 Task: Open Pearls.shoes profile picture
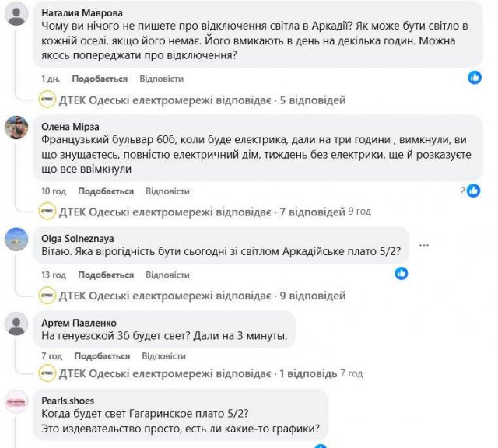[x=16, y=402]
